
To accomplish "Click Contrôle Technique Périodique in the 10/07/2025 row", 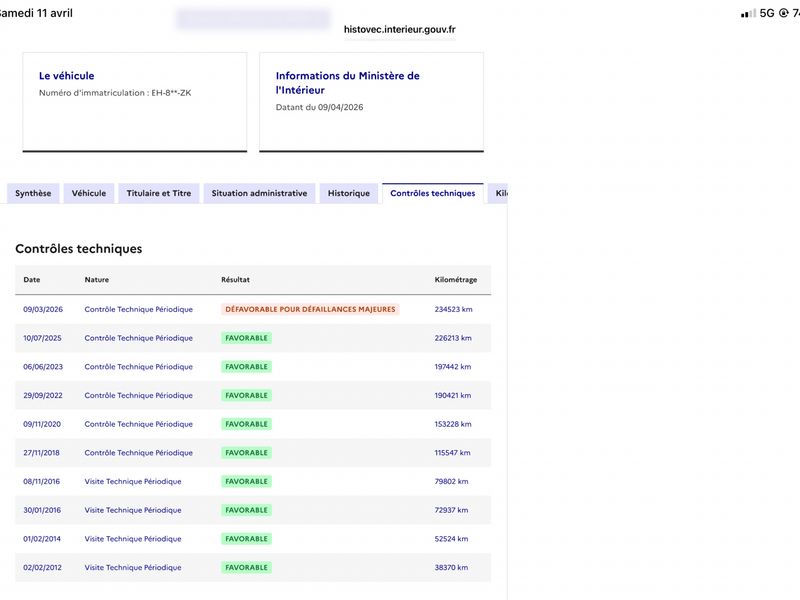I will pos(139,338).
